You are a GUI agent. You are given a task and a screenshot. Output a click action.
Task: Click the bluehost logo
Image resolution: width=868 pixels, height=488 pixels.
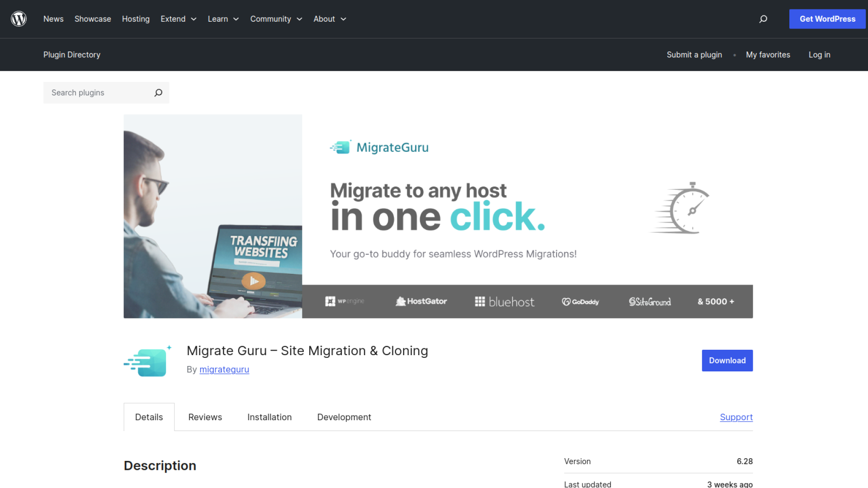tap(505, 301)
